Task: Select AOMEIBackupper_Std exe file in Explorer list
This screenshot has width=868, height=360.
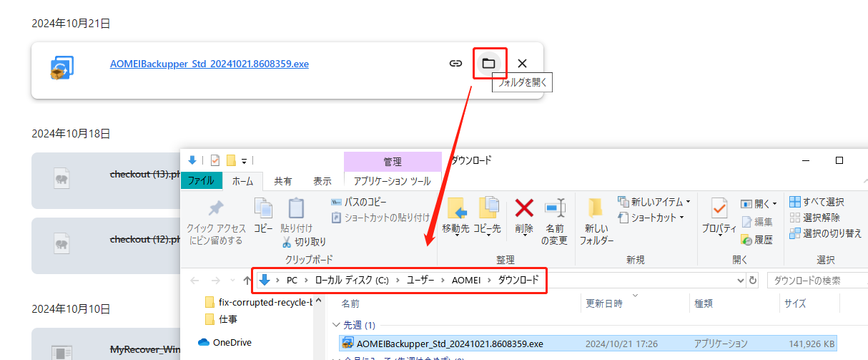Action: coord(588,343)
